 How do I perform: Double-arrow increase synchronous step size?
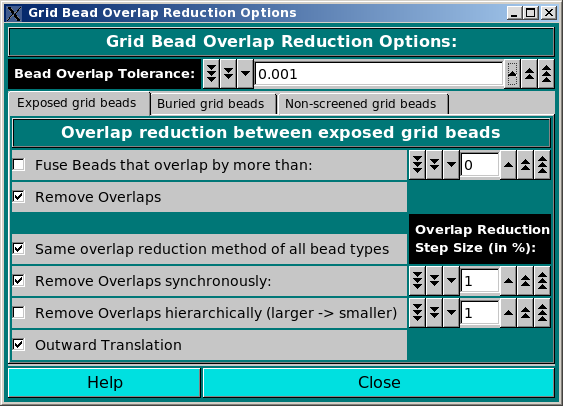525,281
